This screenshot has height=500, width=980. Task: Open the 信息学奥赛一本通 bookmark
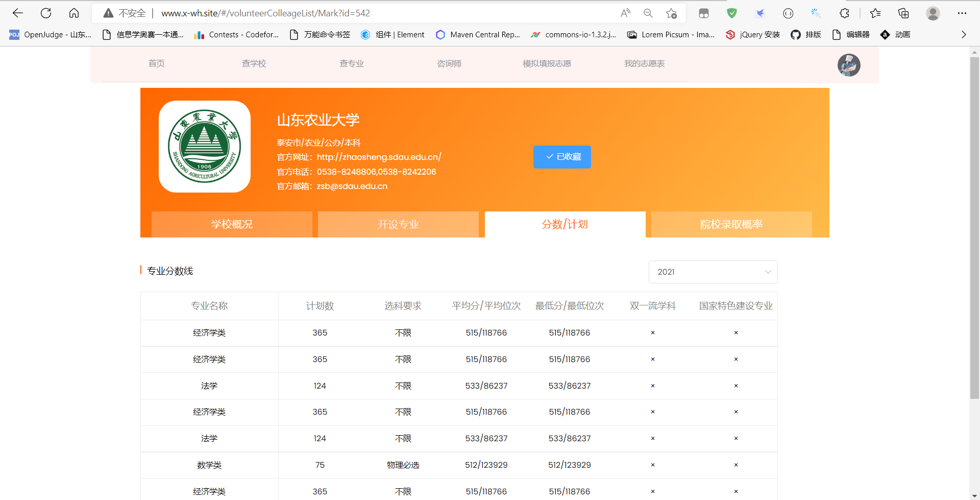click(x=143, y=35)
